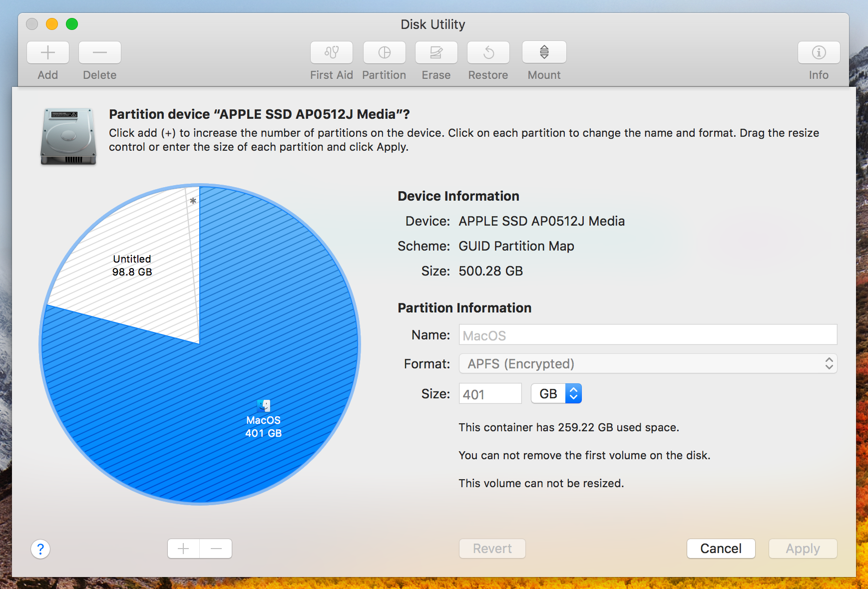Click the Finder icon on MacOS slice
Viewport: 868px width, 589px height.
point(264,405)
